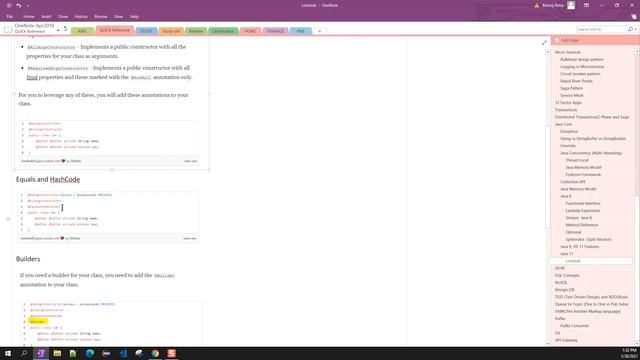The image size is (640, 360).
Task: Click the OneNote taskbar icon
Action: click(x=41, y=353)
